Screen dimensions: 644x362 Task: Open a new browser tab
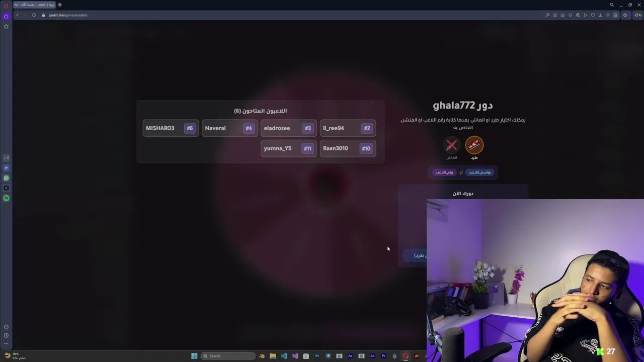pyautogui.click(x=59, y=5)
